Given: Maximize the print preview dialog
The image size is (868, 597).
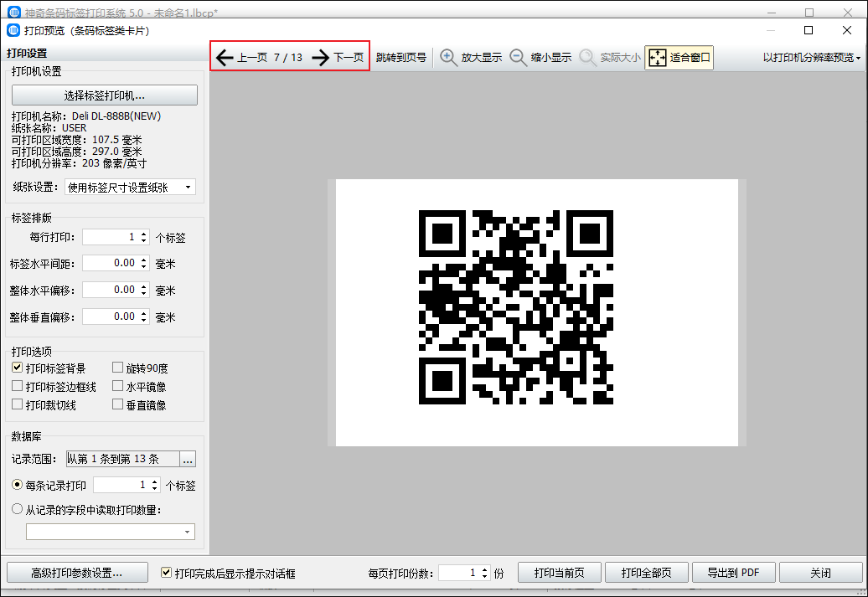Looking at the screenshot, I should tap(809, 30).
